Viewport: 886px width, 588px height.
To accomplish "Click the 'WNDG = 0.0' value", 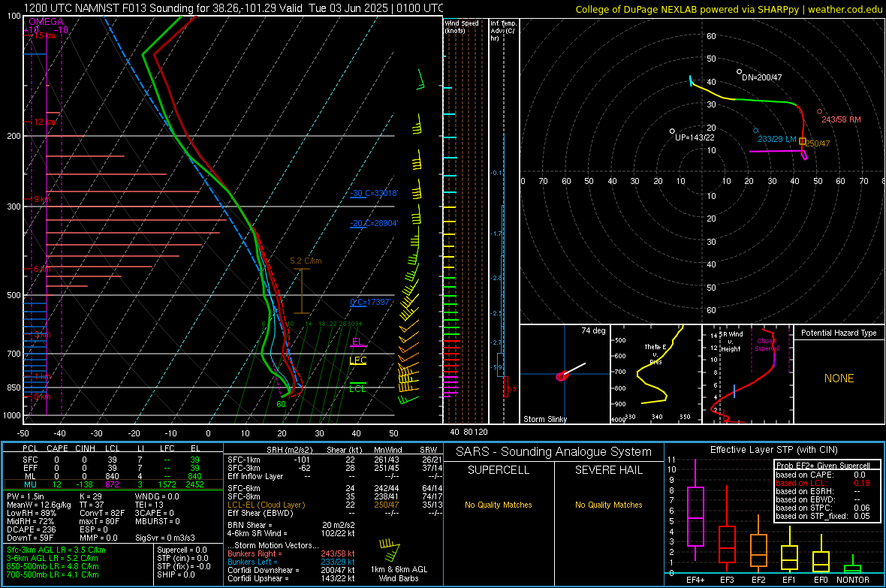I will (x=157, y=496).
